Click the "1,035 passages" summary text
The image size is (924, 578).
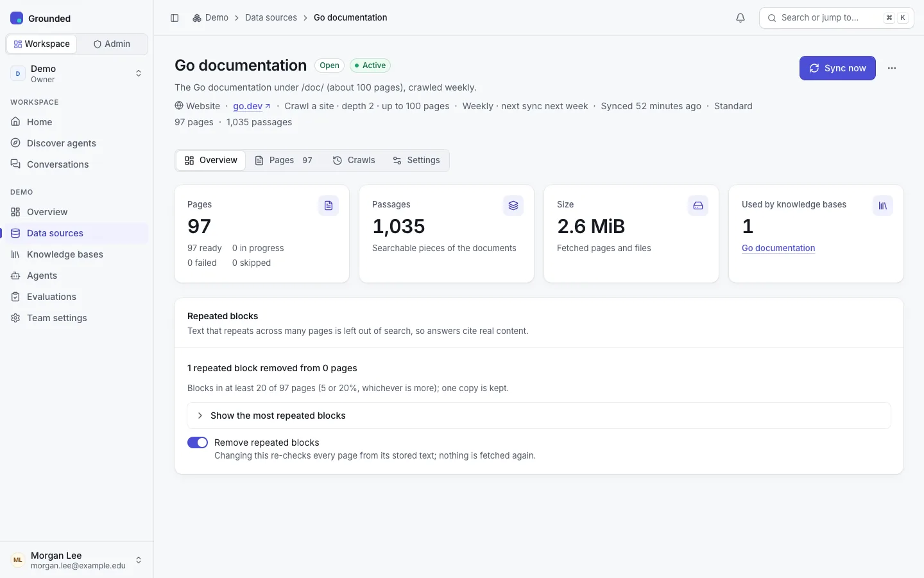click(259, 122)
